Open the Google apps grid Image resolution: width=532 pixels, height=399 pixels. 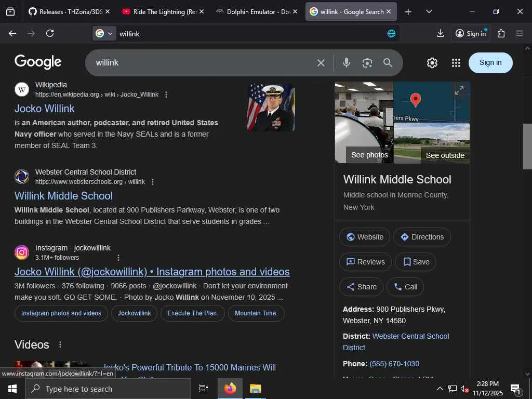click(456, 63)
